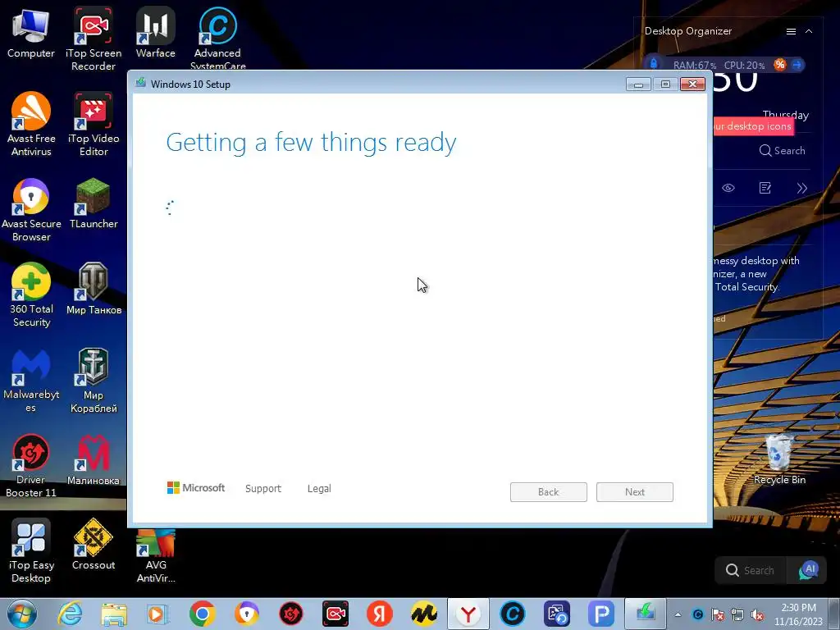Launch Avast Secure Browser shortcut
The width and height of the screenshot is (840, 630).
[x=31, y=210]
